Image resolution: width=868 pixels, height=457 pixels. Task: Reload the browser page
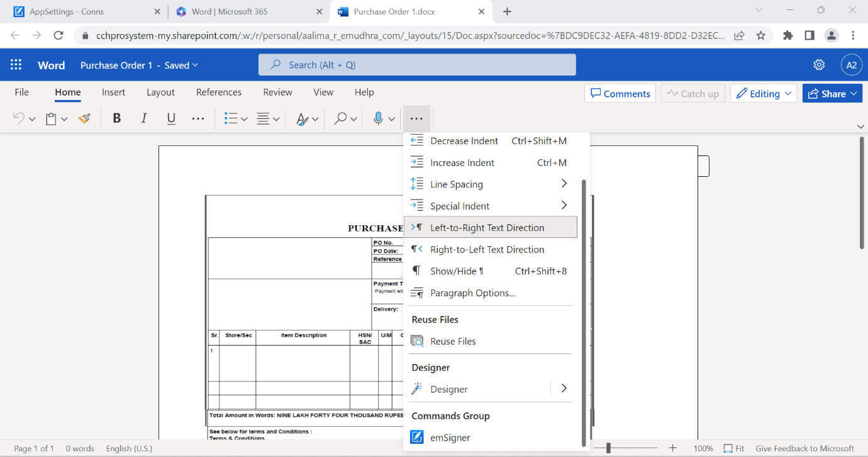pos(58,36)
